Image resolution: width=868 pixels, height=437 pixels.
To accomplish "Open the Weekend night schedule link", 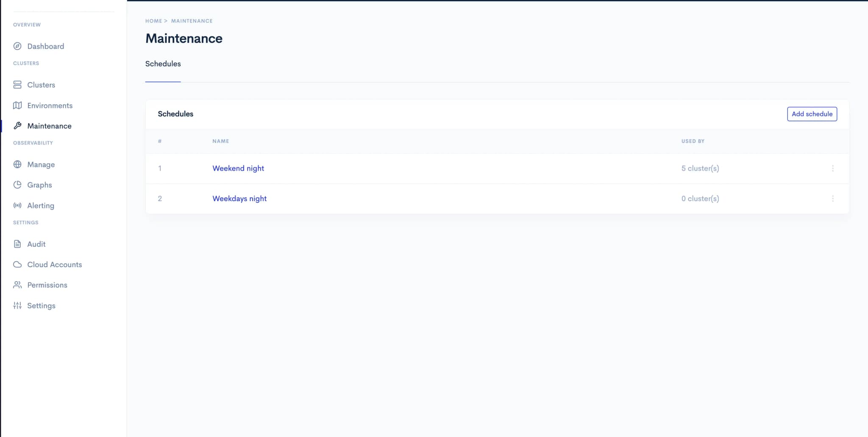I will [238, 169].
